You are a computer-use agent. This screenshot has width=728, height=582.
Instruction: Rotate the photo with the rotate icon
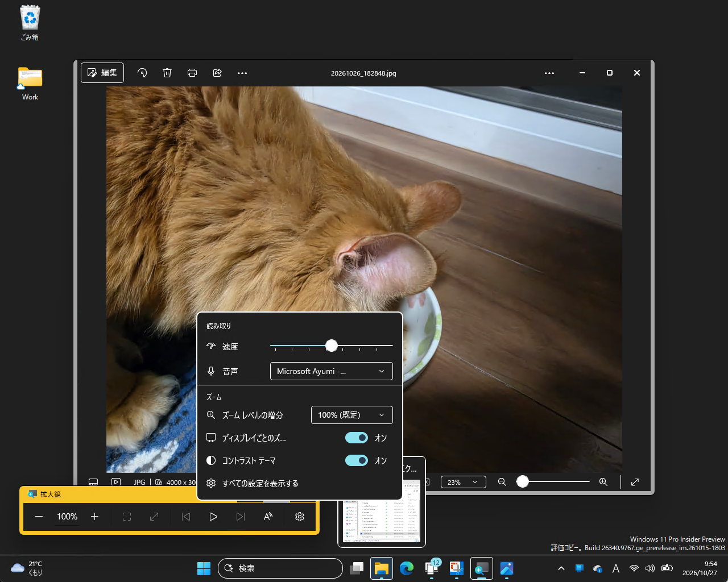point(142,73)
